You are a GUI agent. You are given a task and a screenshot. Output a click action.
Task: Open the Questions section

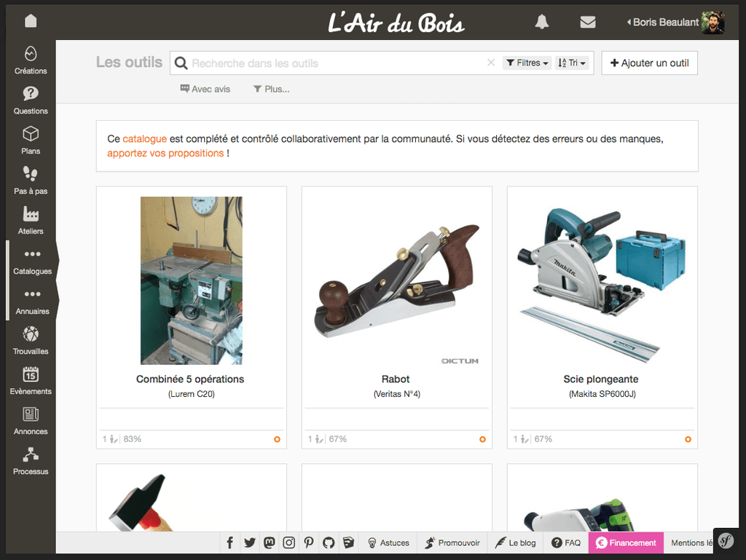tap(31, 100)
